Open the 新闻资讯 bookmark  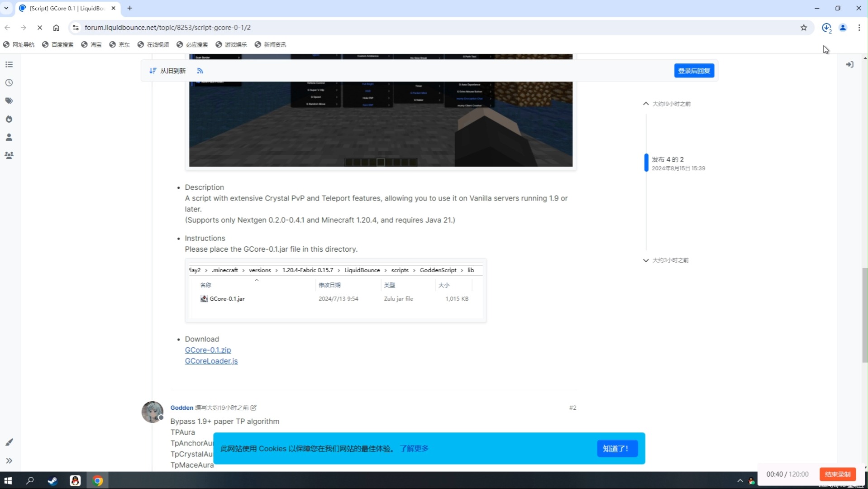(270, 44)
